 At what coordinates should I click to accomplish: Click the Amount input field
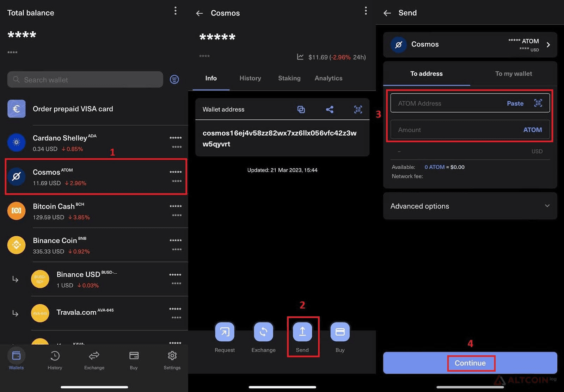point(470,130)
